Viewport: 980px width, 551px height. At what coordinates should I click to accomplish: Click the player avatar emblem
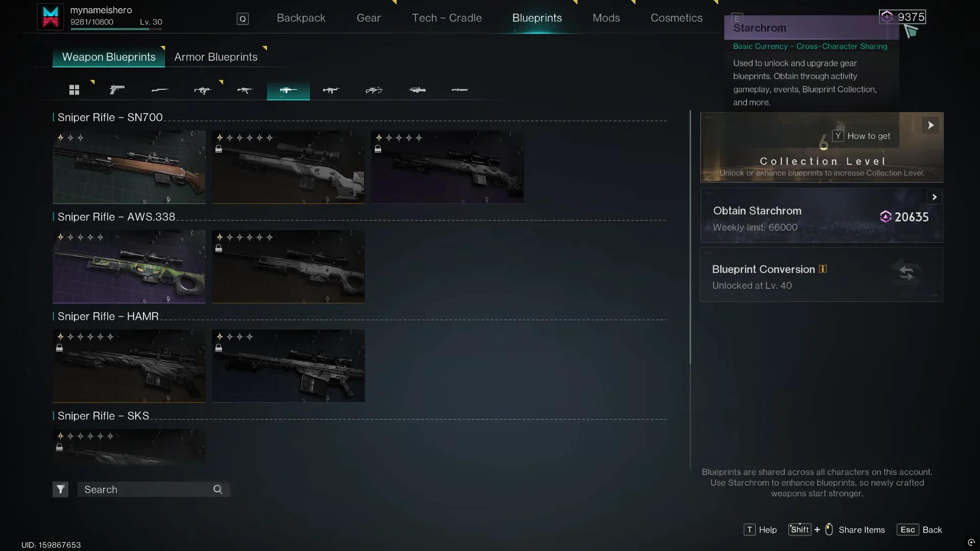[51, 17]
